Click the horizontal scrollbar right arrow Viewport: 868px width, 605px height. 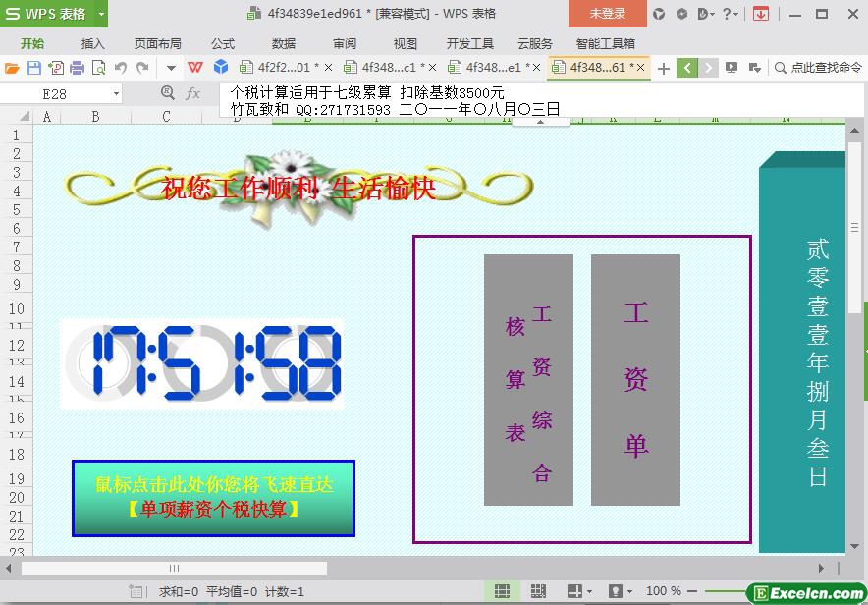(x=821, y=568)
